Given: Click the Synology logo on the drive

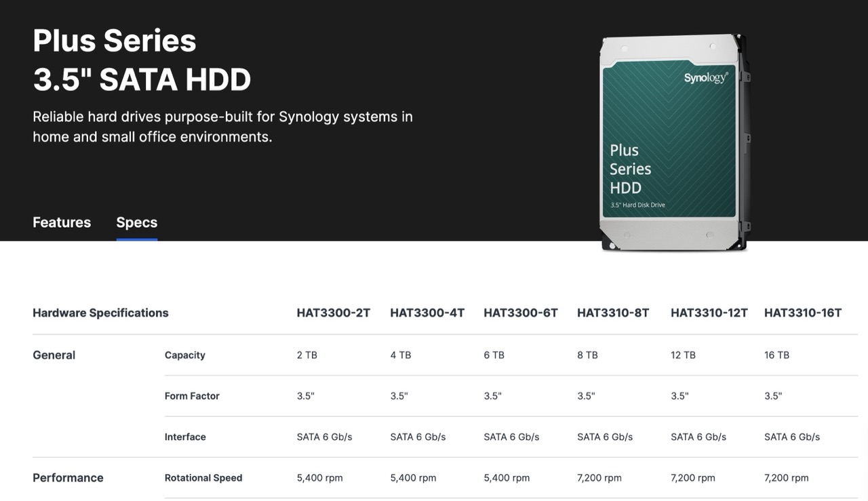Looking at the screenshot, I should click(705, 78).
